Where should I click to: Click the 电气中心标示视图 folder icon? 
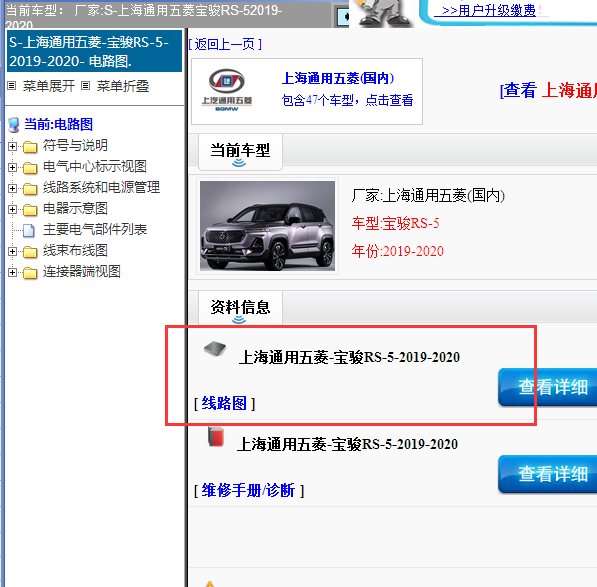pos(30,167)
